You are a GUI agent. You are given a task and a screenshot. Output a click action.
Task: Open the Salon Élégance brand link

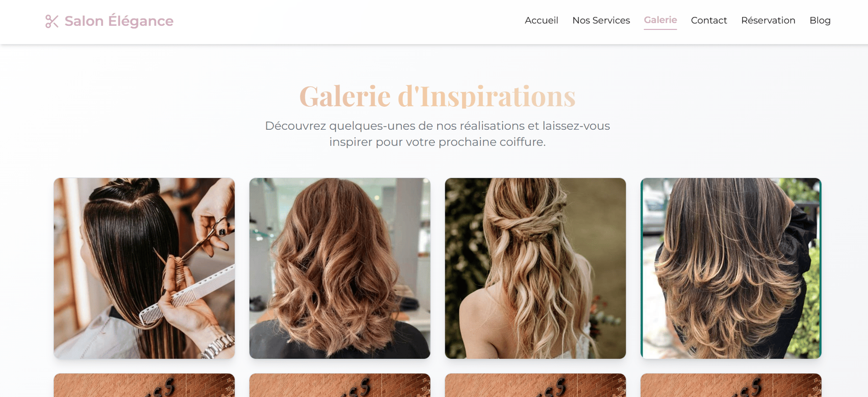coord(109,21)
